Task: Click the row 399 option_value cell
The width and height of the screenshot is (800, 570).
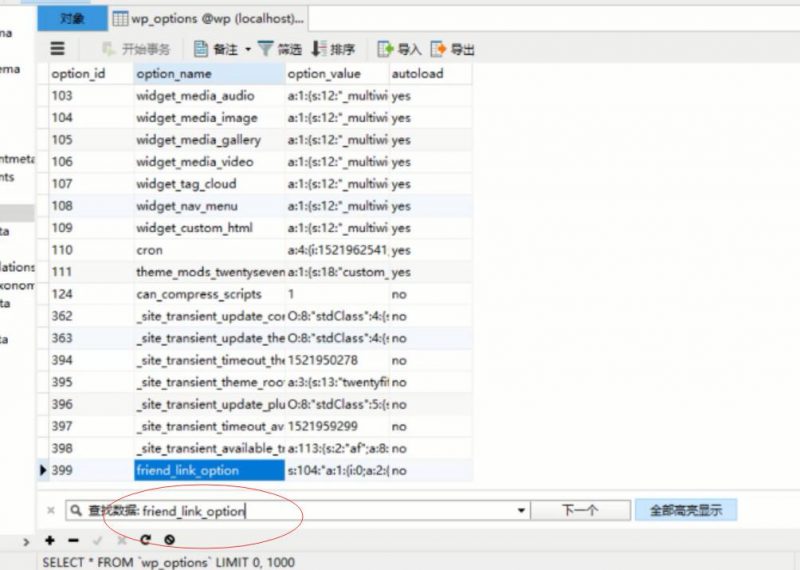Action: 337,470
